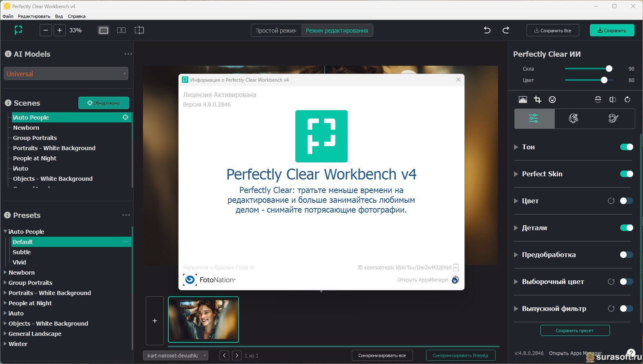643x364 pixels.
Task: Click the Обнаружено scene detection button
Action: 104,103
